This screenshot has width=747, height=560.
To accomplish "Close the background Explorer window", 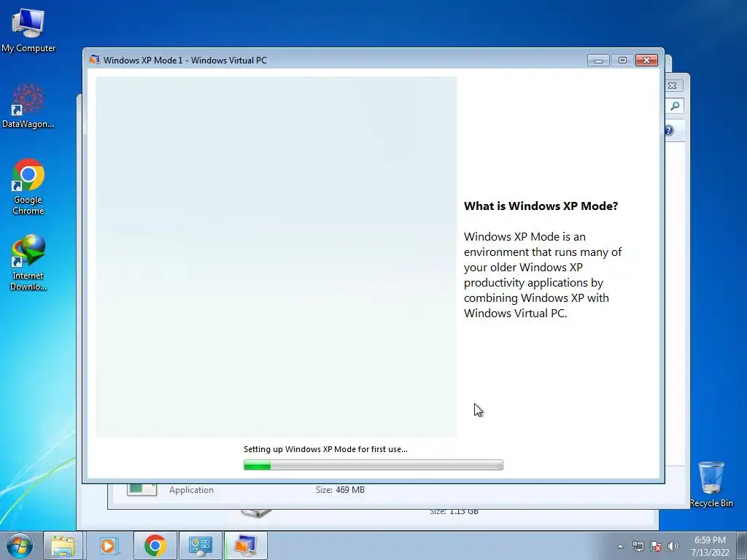I will [x=672, y=86].
